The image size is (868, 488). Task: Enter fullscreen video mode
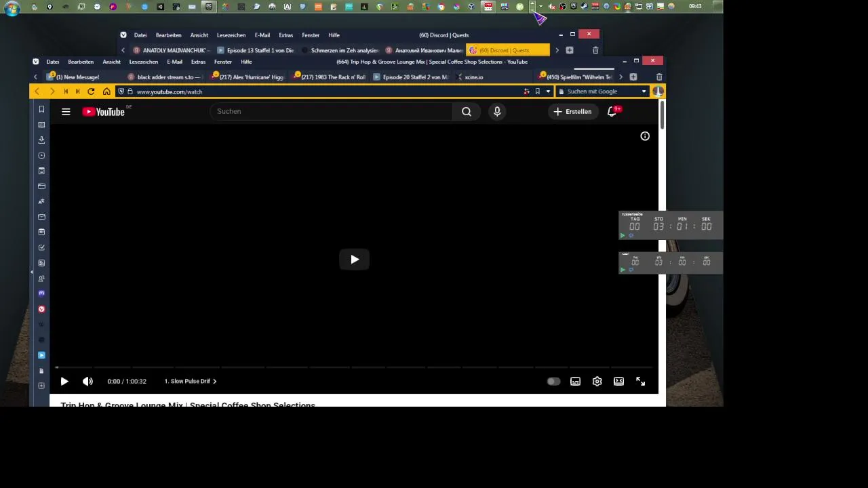coord(640,382)
